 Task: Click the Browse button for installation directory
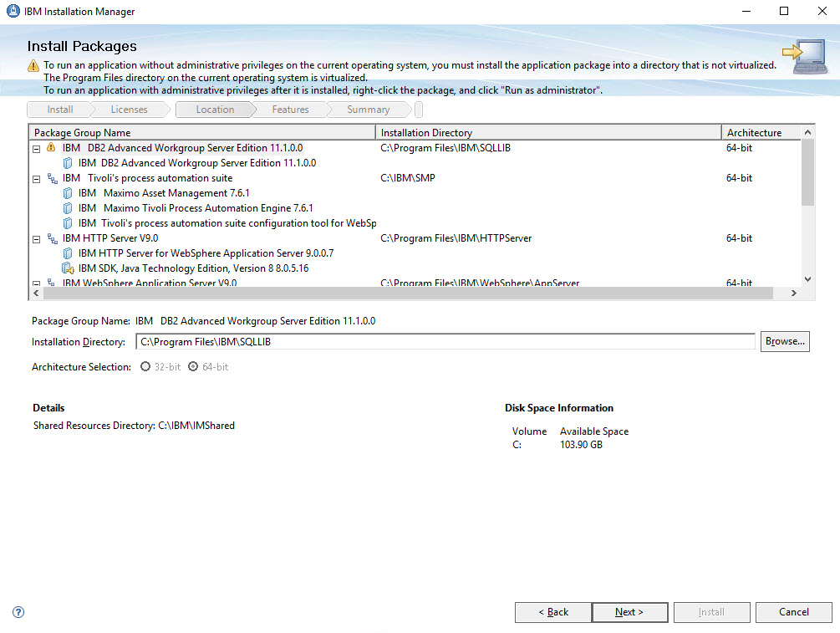coord(784,341)
